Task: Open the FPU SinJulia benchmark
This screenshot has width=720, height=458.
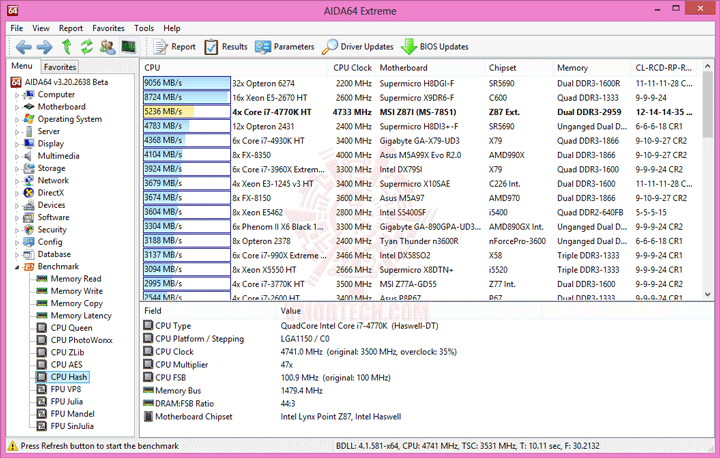Action: (x=72, y=426)
